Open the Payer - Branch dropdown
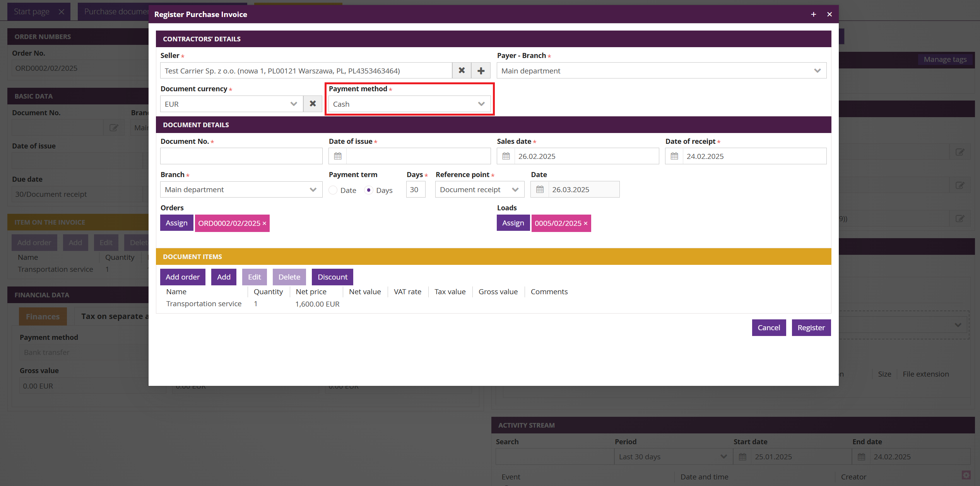The width and height of the screenshot is (980, 486). tap(661, 71)
